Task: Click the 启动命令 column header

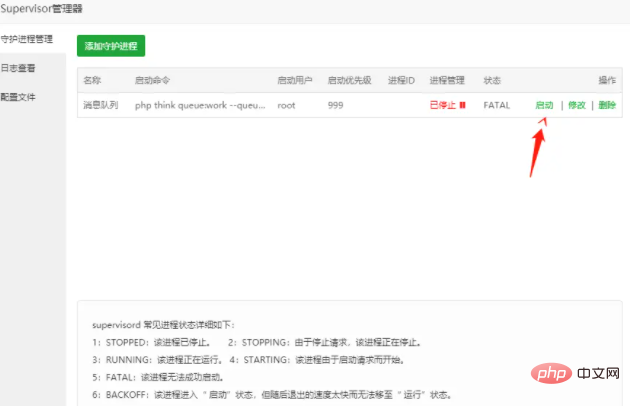Action: [x=152, y=80]
